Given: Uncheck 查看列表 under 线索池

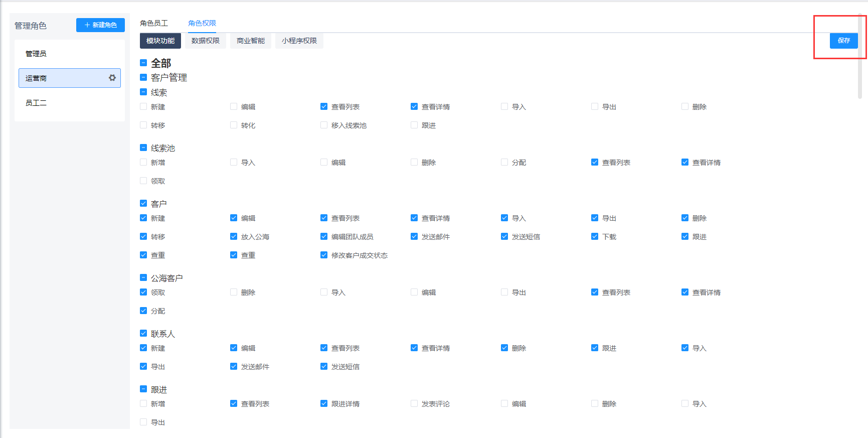Looking at the screenshot, I should 595,163.
